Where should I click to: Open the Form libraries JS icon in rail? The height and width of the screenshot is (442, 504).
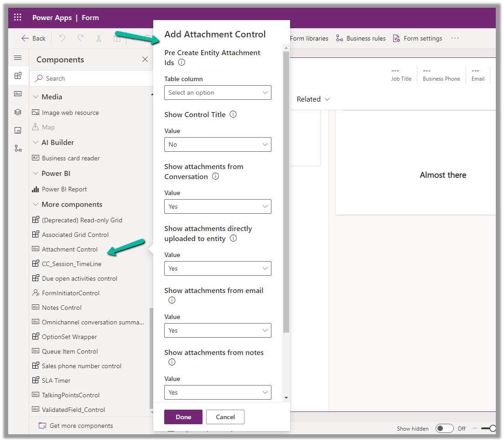[18, 130]
